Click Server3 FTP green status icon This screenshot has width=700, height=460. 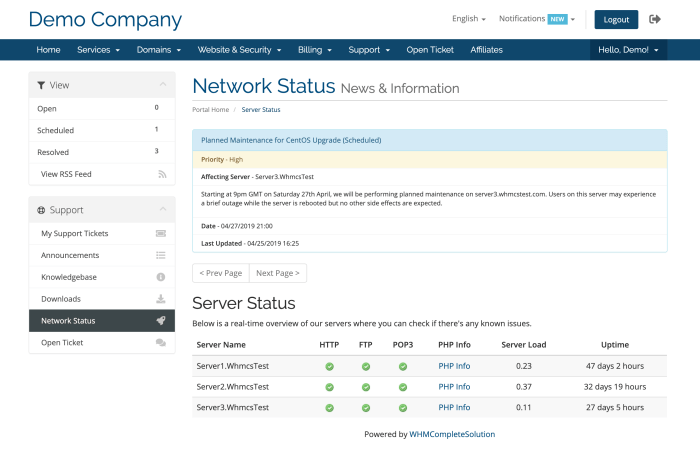pos(366,408)
